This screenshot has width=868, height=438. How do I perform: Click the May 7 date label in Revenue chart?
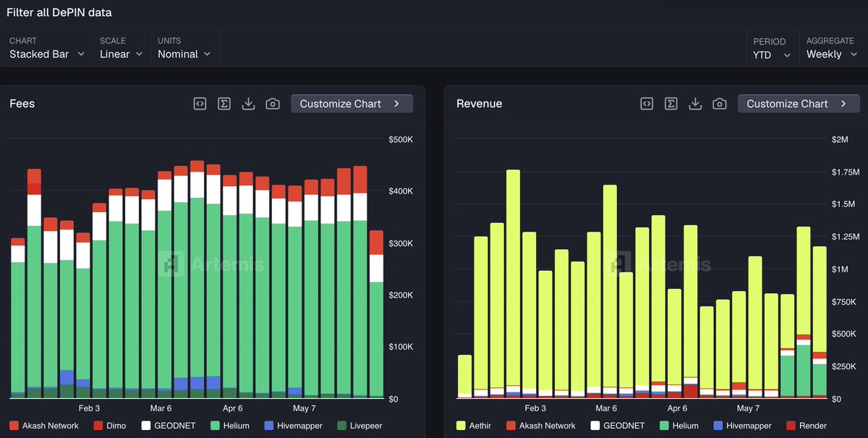(x=748, y=408)
